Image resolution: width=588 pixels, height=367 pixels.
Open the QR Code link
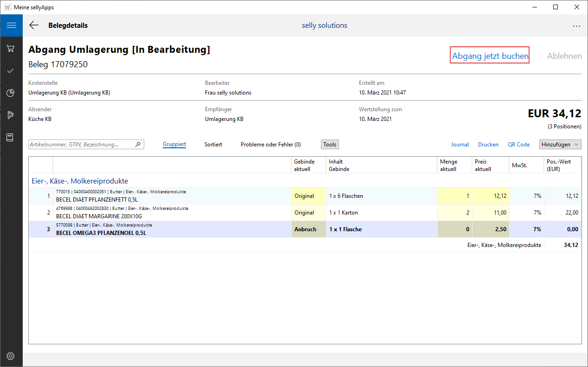tap(518, 145)
